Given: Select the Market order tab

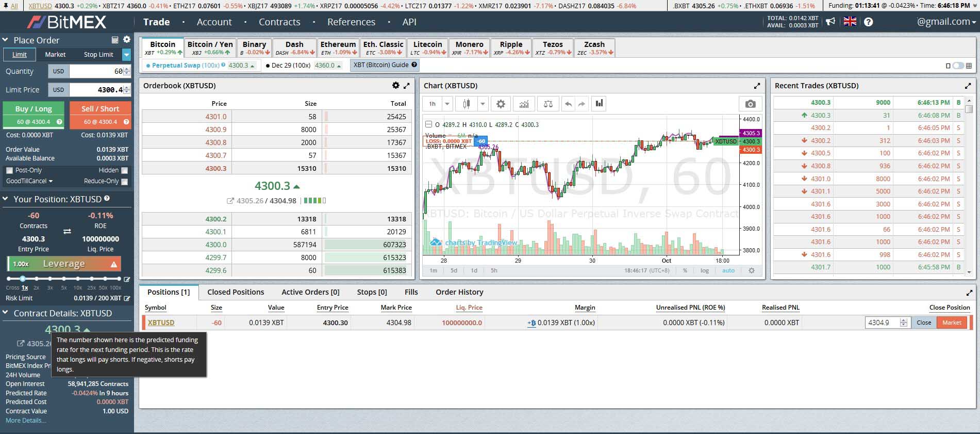Looking at the screenshot, I should tap(55, 54).
